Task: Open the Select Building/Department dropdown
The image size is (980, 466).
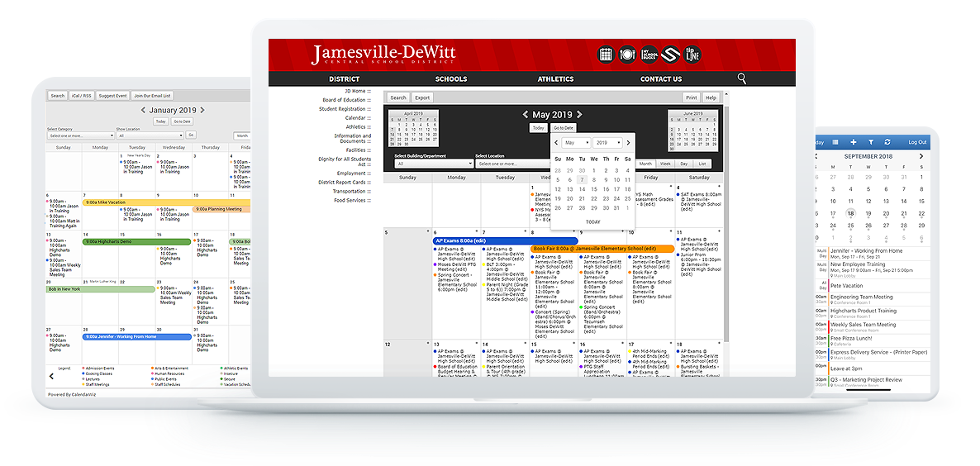Action: (433, 164)
